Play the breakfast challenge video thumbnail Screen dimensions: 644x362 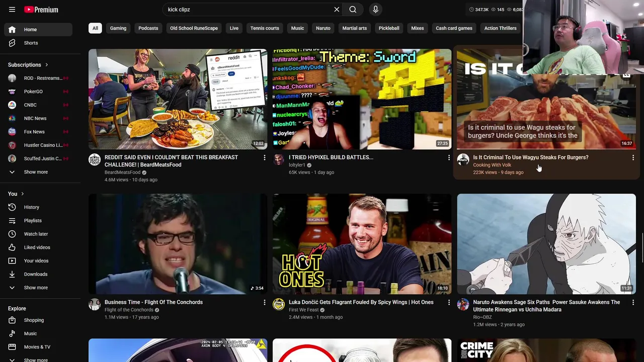[x=178, y=99]
